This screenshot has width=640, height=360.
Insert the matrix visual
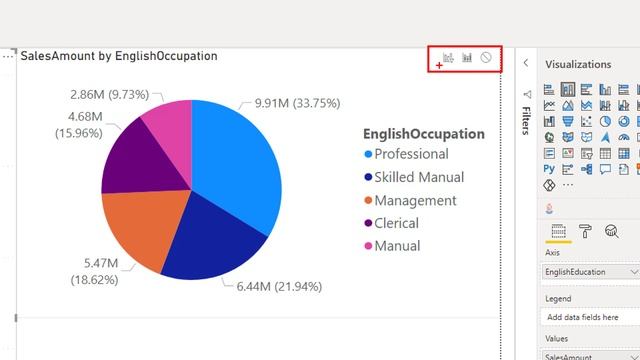point(623,153)
